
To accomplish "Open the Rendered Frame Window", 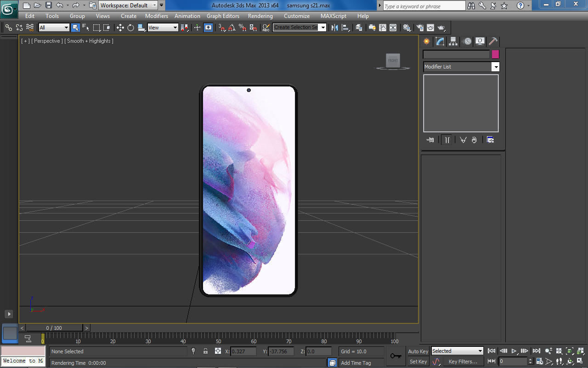I will 430,28.
